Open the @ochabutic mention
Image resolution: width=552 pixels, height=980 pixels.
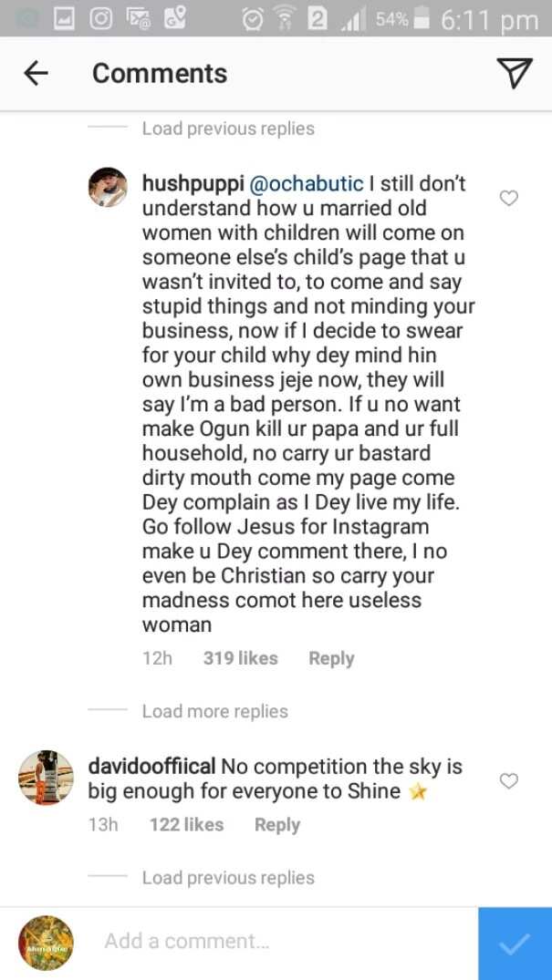click(306, 184)
